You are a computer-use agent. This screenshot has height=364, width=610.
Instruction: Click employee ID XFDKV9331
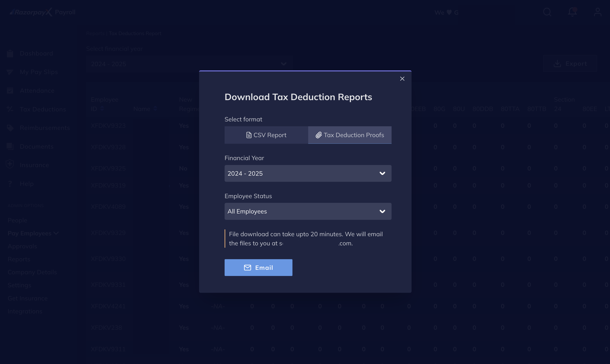(x=108, y=285)
